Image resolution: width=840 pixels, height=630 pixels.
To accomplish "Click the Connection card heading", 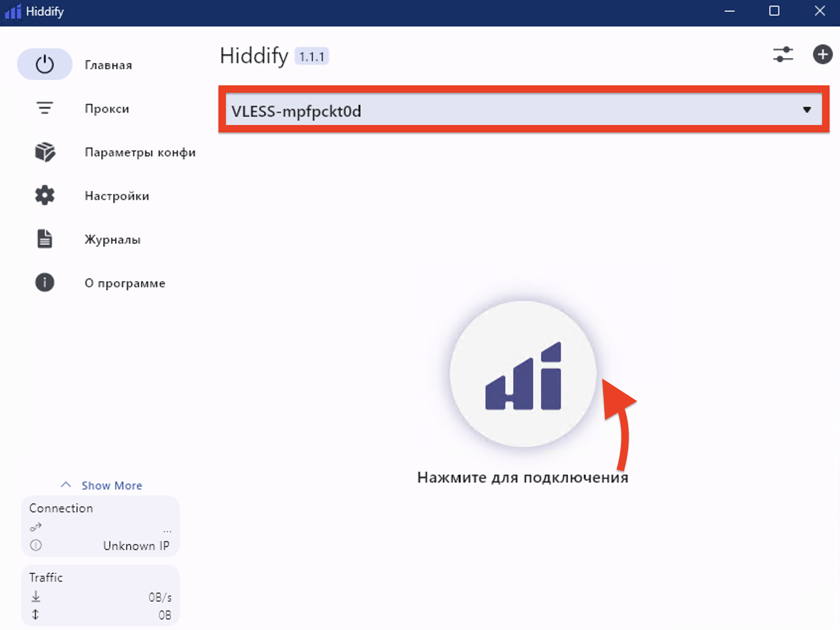I will (x=61, y=508).
